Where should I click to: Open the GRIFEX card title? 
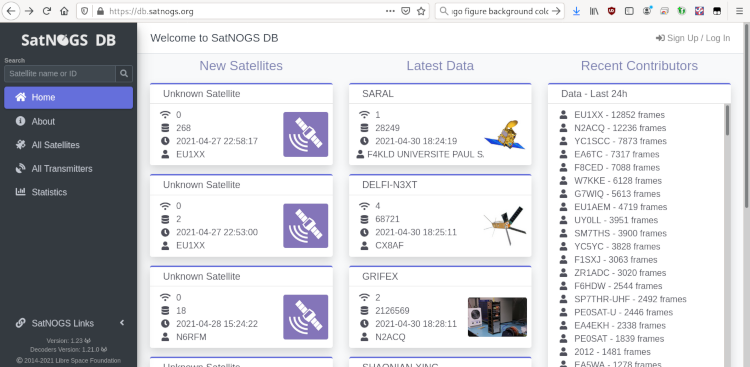pyautogui.click(x=380, y=277)
